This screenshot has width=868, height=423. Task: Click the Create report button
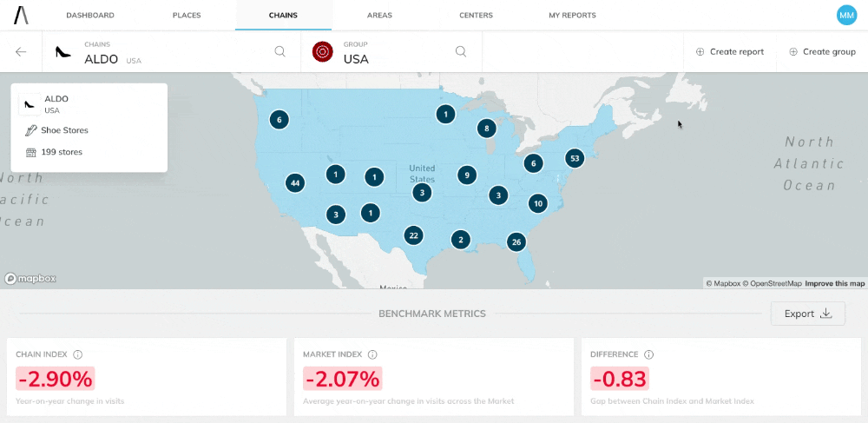pyautogui.click(x=729, y=52)
